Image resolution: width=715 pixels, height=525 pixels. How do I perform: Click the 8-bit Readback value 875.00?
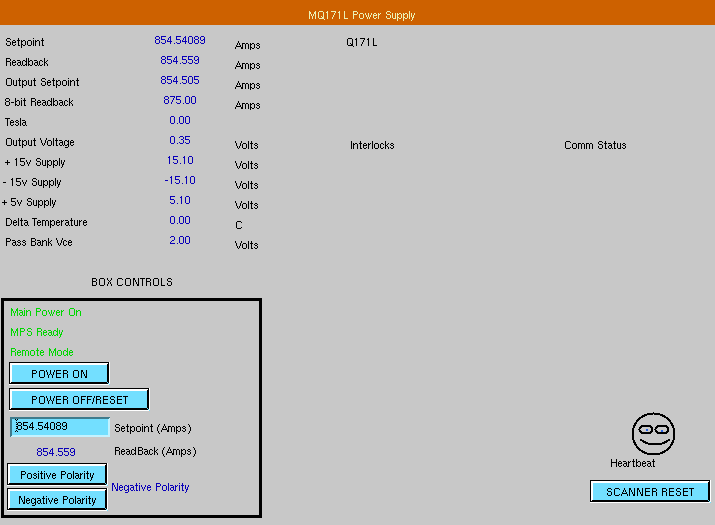(x=180, y=100)
